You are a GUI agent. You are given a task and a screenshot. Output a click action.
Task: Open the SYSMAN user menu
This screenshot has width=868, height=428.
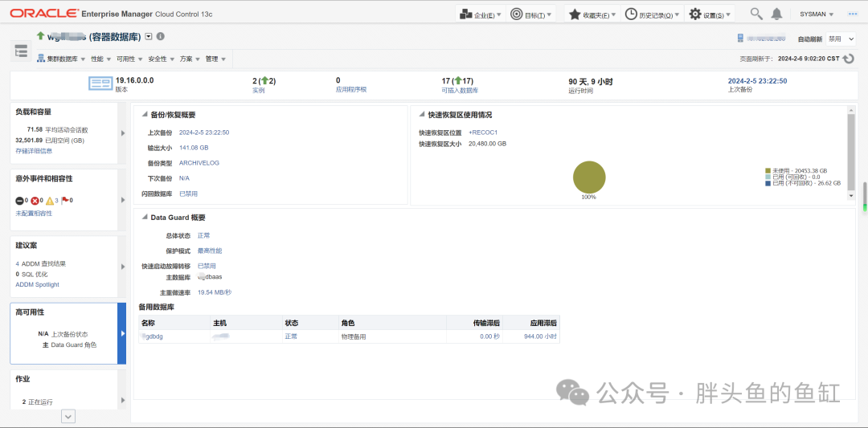click(817, 14)
